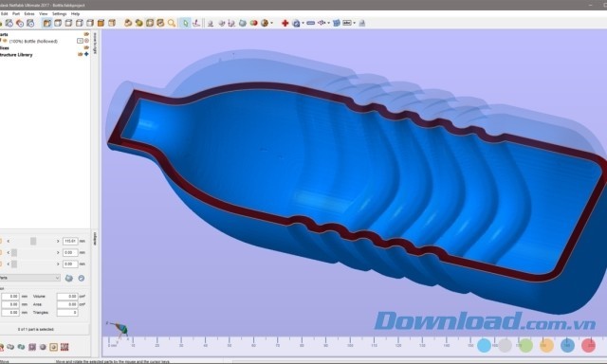Image resolution: width=607 pixels, height=364 pixels.
Task: Click the tan framed icon in bottom row
Action: coord(53,347)
